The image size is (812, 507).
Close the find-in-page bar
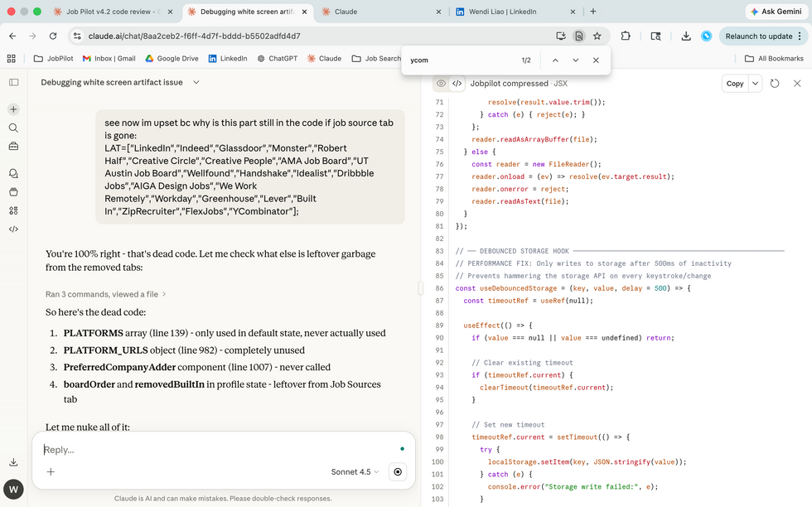(596, 60)
